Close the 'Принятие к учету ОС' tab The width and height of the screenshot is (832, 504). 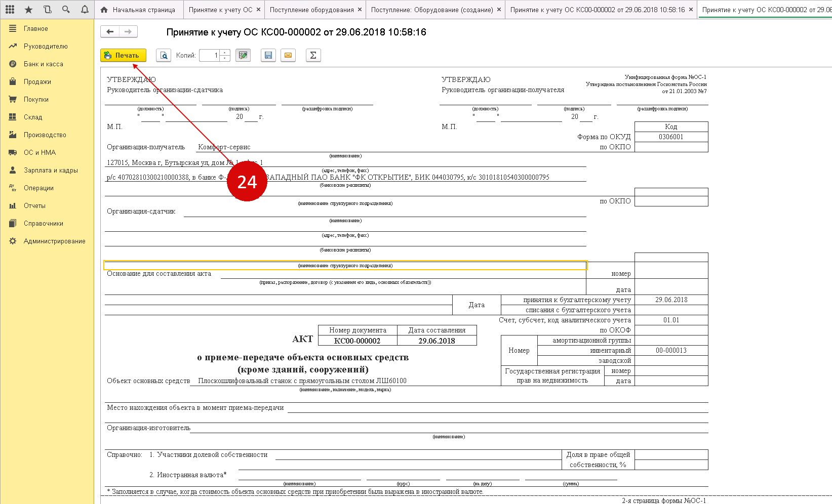coord(258,10)
